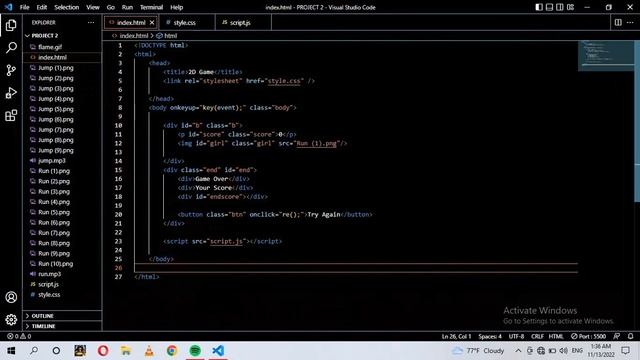
Task: Open run.mp3 file
Action: point(62,274)
